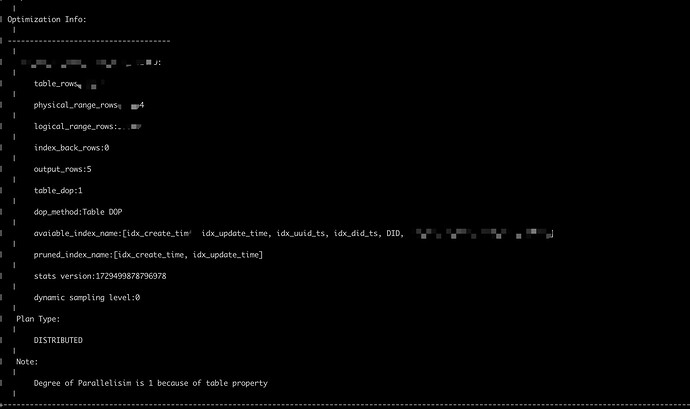Click the output_rows:5 text
The height and width of the screenshot is (409, 690).
[62, 169]
